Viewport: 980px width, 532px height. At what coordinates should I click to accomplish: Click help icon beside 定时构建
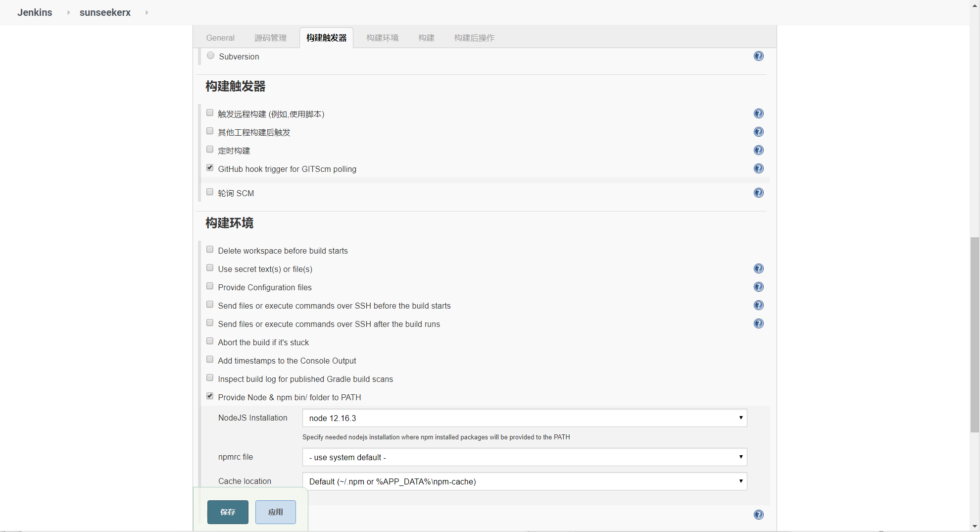pyautogui.click(x=758, y=150)
